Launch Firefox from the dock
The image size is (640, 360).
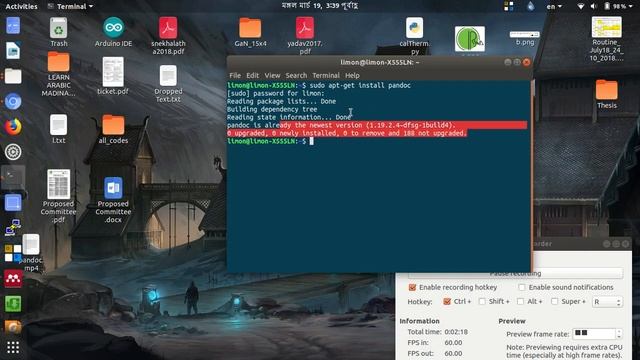point(13,127)
